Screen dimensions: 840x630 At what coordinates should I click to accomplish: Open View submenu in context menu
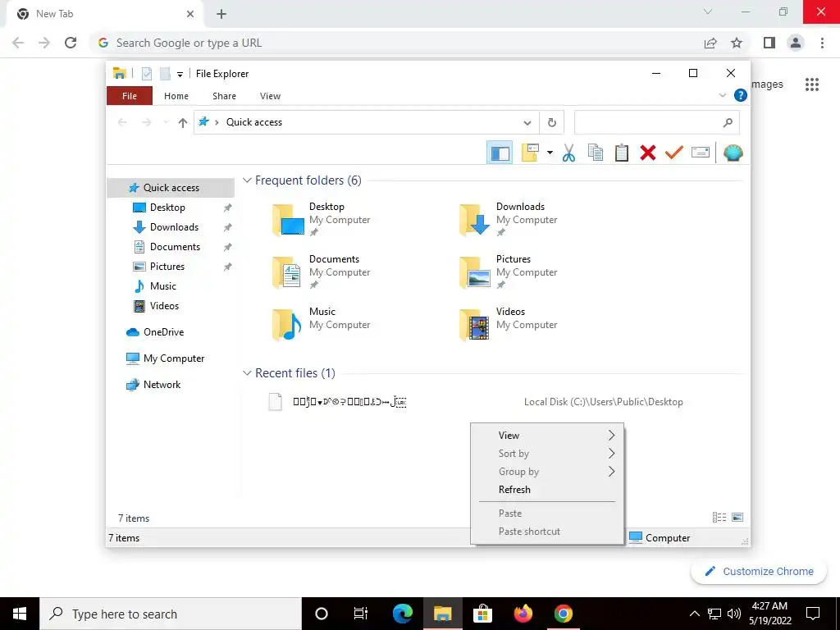[x=547, y=436]
